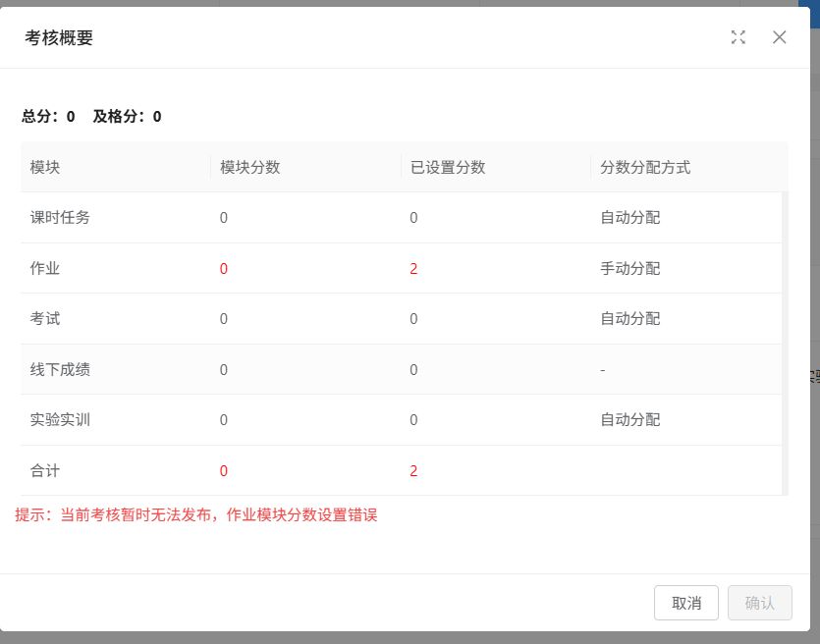Click the 考试 module row label

[45, 319]
